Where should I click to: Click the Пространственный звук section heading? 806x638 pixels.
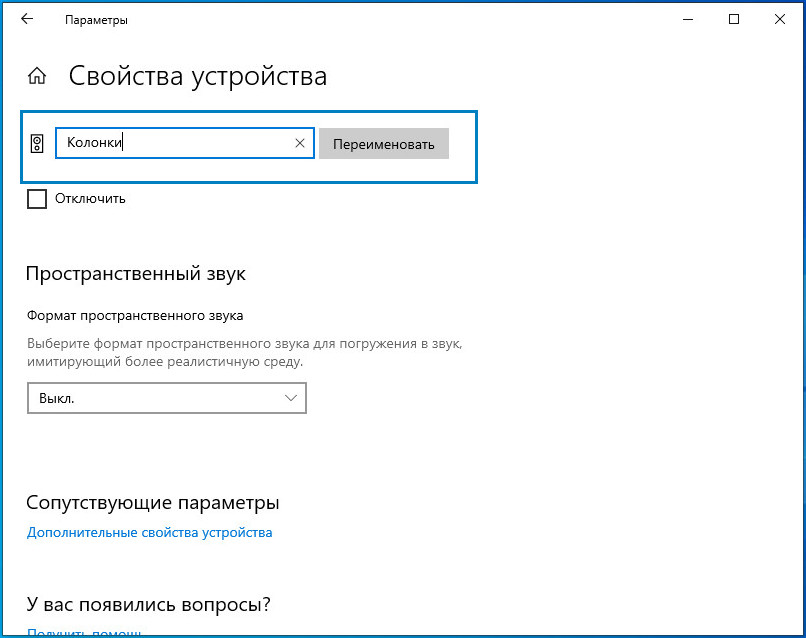tap(135, 273)
